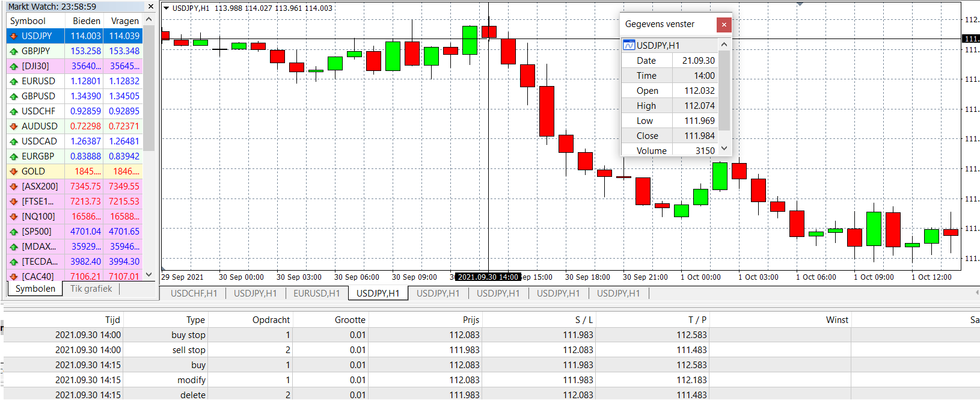The height and width of the screenshot is (400, 980).
Task: Click the [MDAX... arrow icon
Action: 14,247
